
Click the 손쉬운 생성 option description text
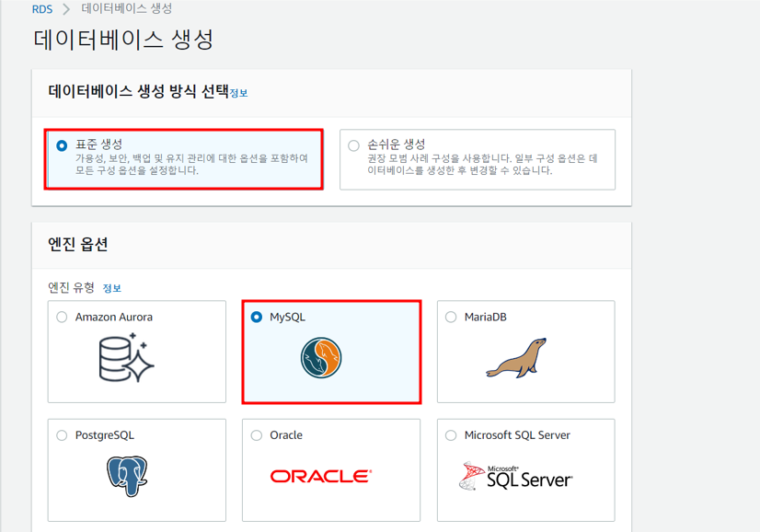pos(482,165)
